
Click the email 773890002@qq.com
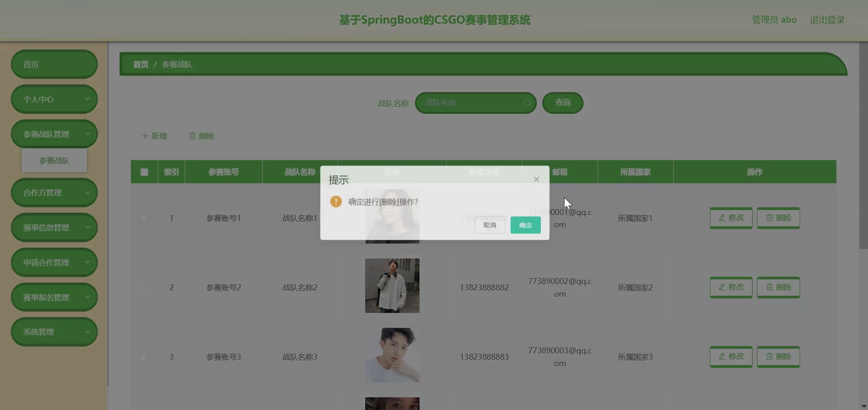[x=560, y=288]
